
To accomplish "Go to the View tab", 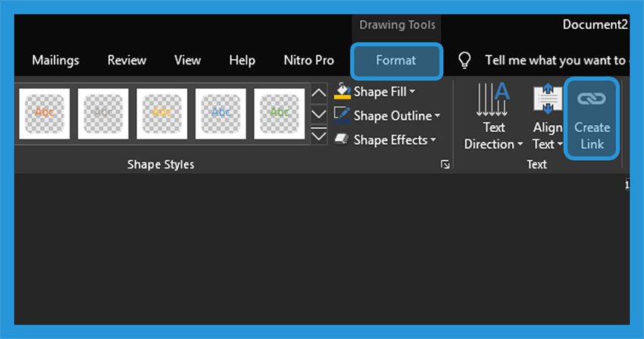I will (188, 61).
